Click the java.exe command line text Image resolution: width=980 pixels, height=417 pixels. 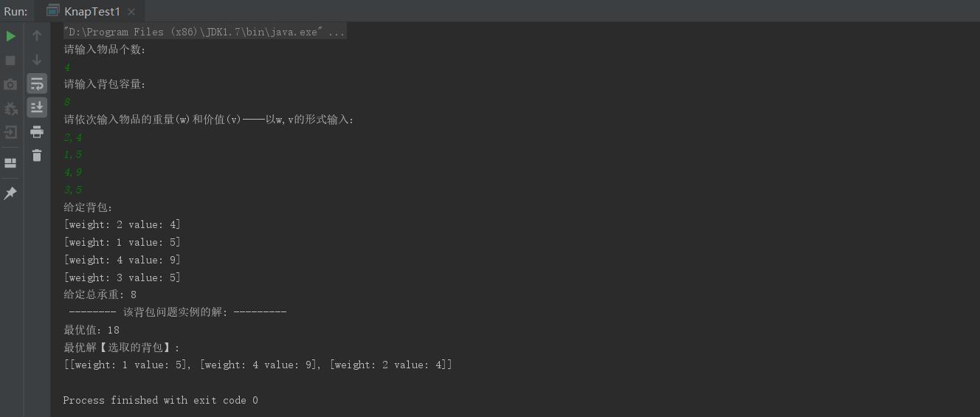tap(195, 32)
